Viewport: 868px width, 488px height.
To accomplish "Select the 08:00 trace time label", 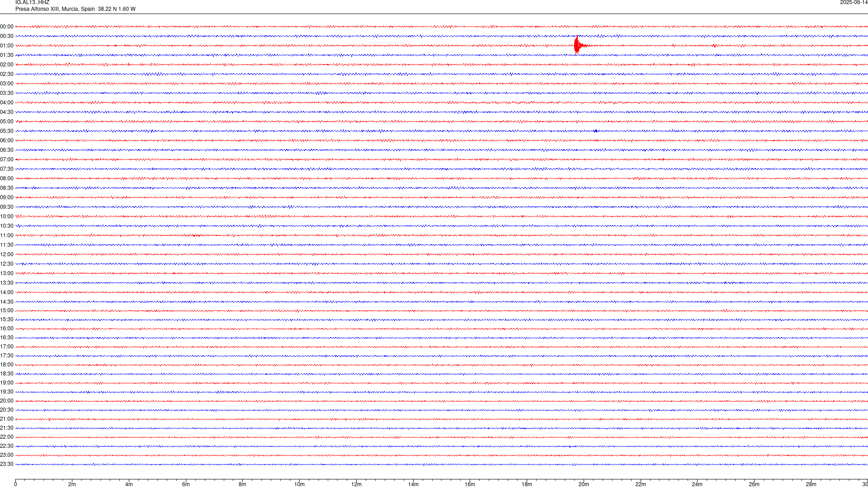I will (x=7, y=178).
